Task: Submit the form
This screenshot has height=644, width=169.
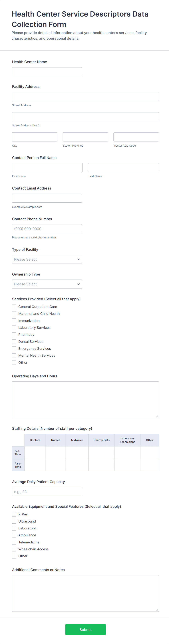Action: click(x=85, y=629)
